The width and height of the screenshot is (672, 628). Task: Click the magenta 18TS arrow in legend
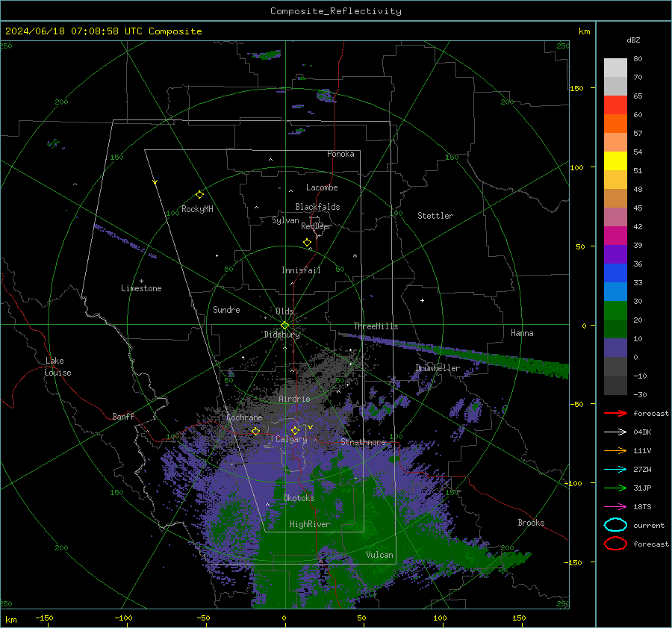click(x=615, y=507)
